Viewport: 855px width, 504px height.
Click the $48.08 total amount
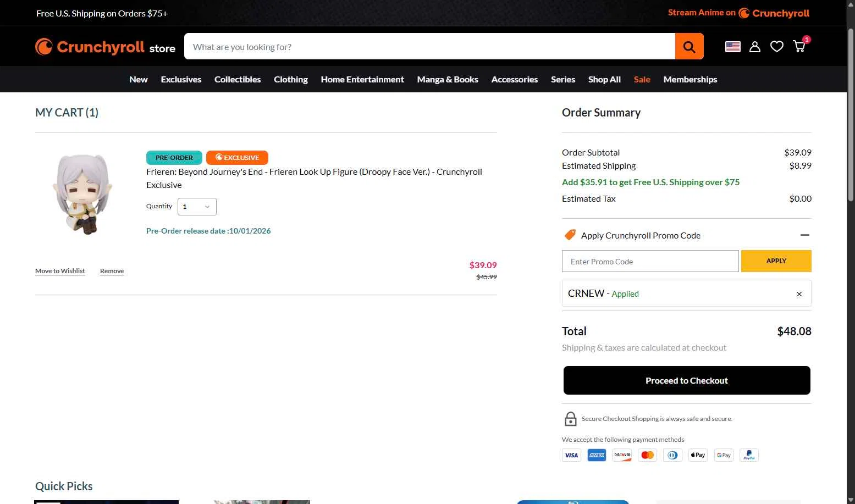pos(794,331)
